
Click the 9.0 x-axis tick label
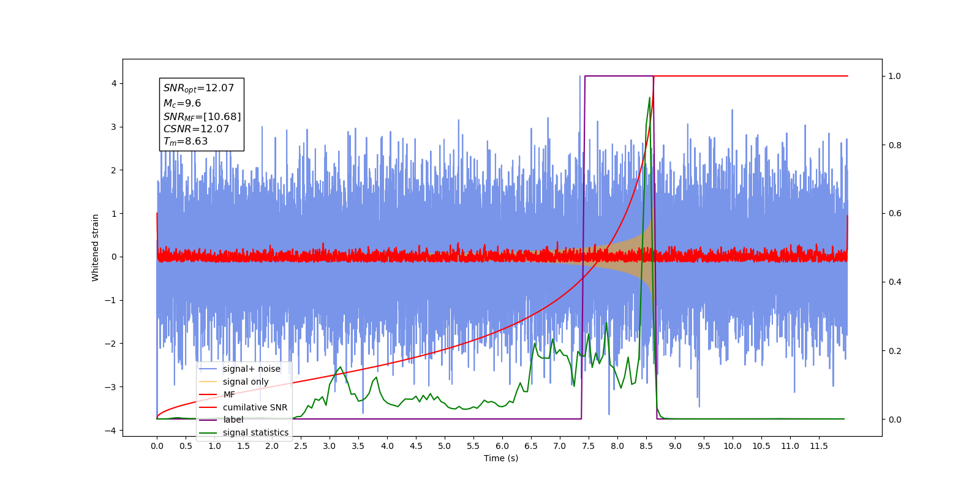[675, 446]
